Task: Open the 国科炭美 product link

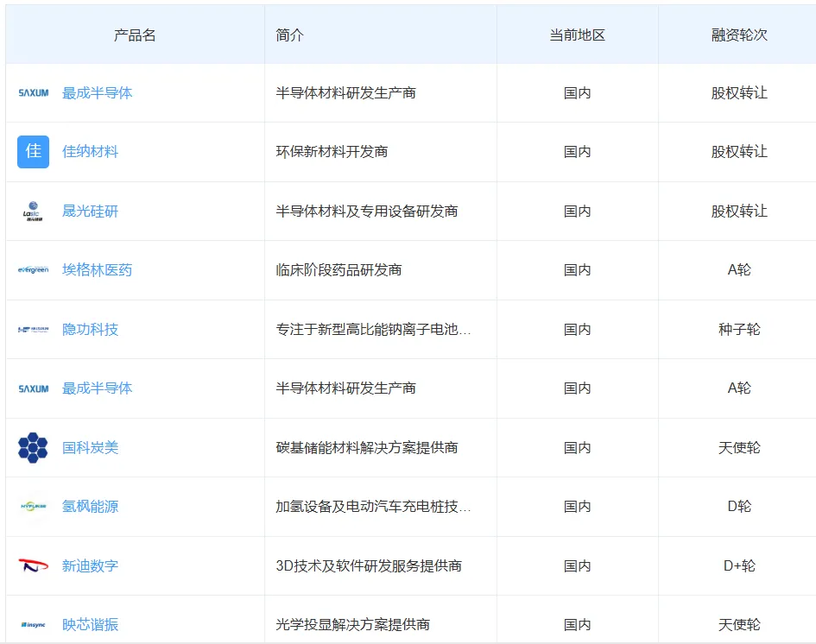Action: pyautogui.click(x=90, y=447)
